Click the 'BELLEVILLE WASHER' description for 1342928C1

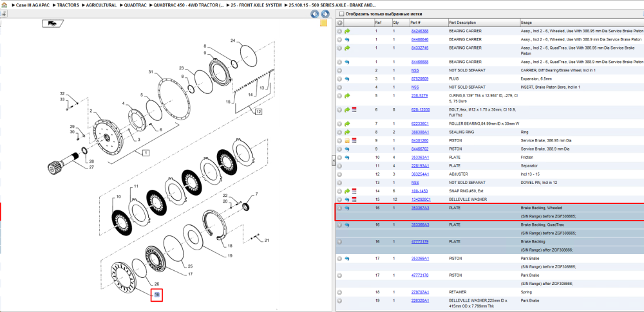(468, 199)
